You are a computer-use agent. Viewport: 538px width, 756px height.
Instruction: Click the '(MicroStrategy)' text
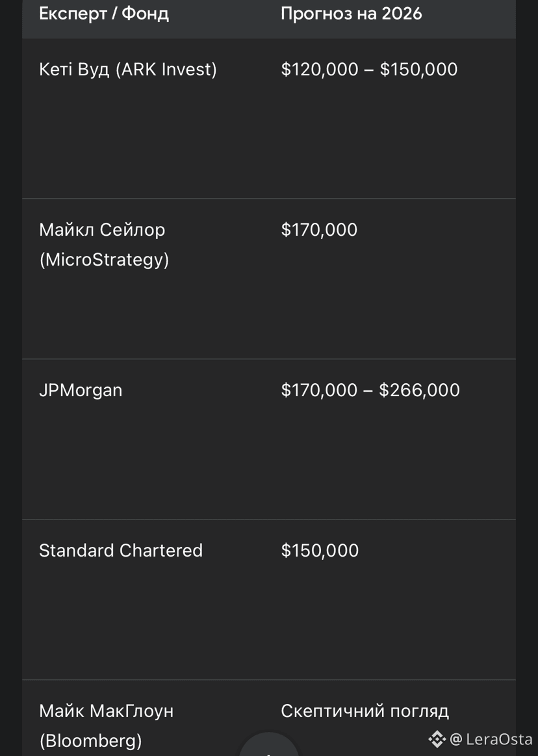pyautogui.click(x=104, y=260)
